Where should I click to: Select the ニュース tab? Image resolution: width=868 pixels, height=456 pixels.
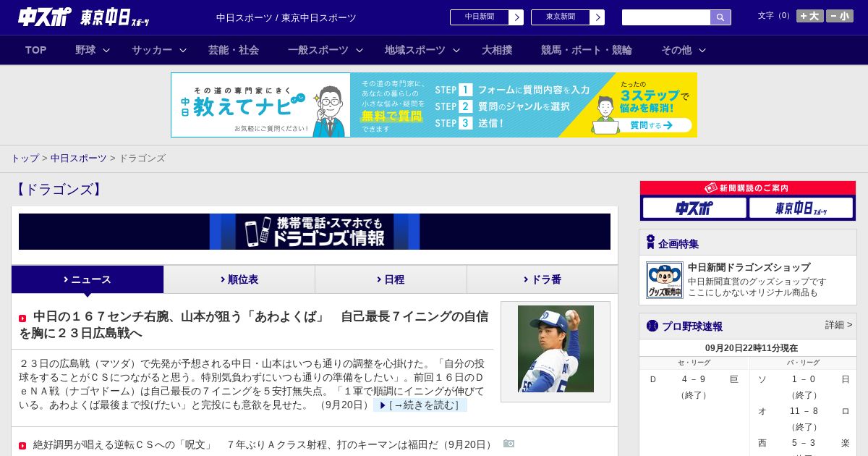tap(88, 279)
